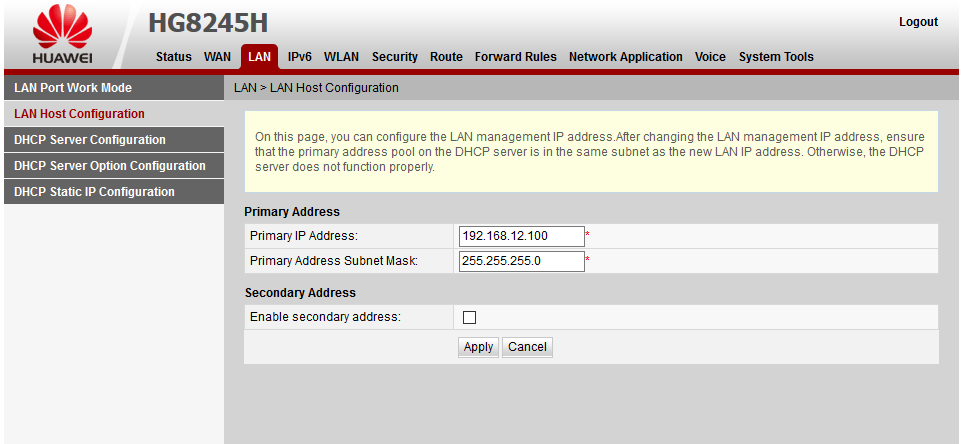Click the Primary IP Address field

pyautogui.click(x=521, y=236)
